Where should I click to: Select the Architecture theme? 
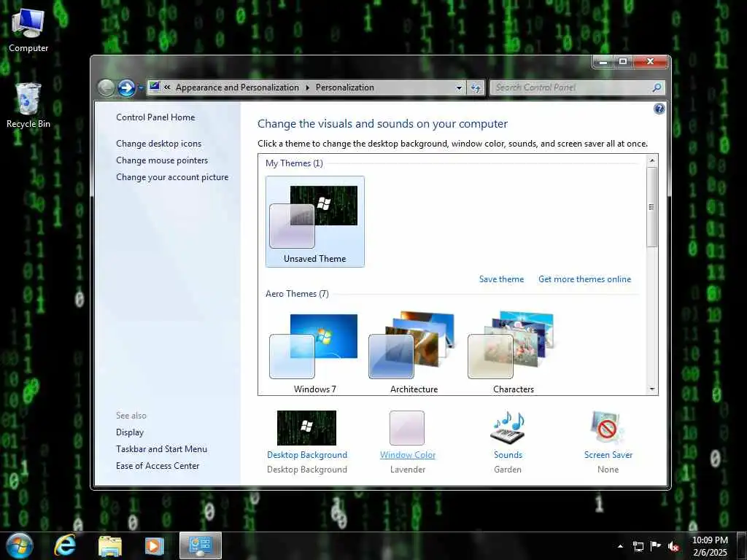point(414,354)
